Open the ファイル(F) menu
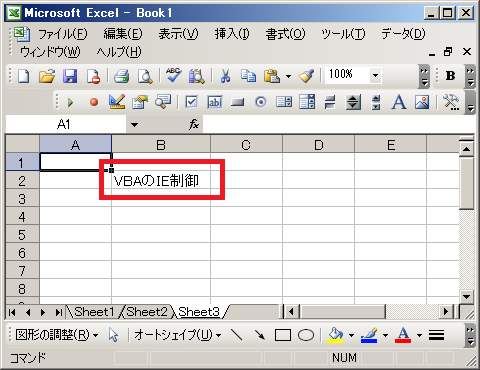This screenshot has width=480, height=370. coord(63,34)
